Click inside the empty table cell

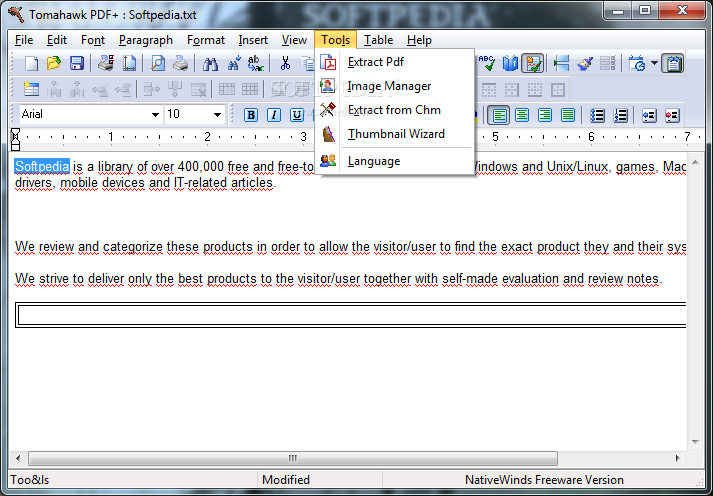coord(352,315)
